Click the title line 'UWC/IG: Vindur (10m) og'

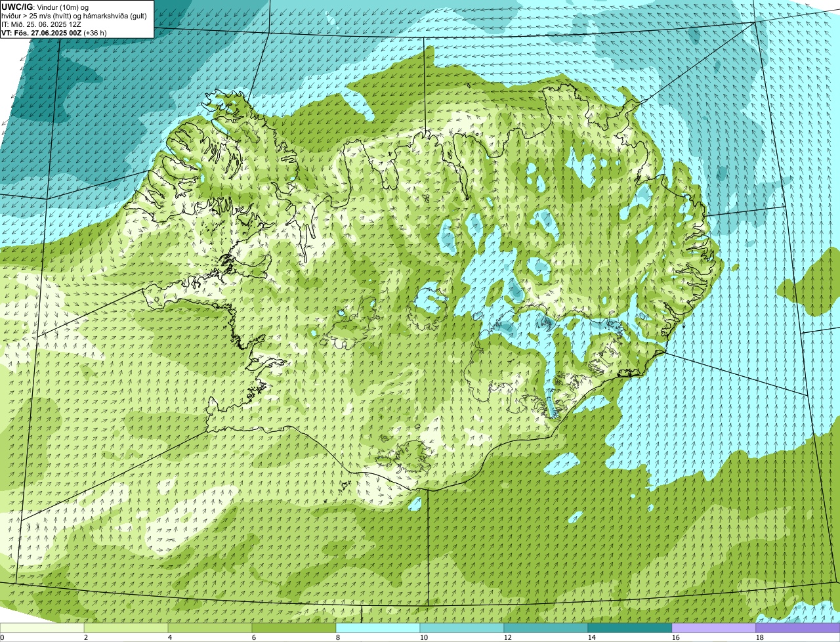click(x=45, y=7)
